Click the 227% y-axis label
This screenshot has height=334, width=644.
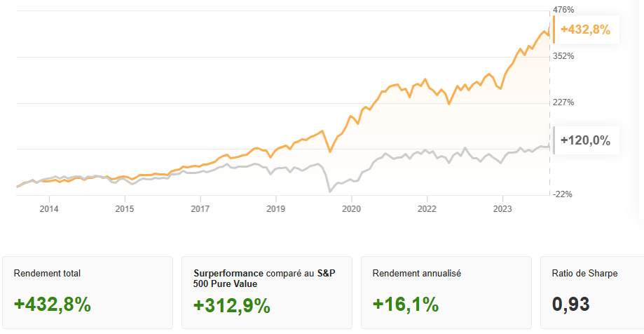click(x=563, y=102)
